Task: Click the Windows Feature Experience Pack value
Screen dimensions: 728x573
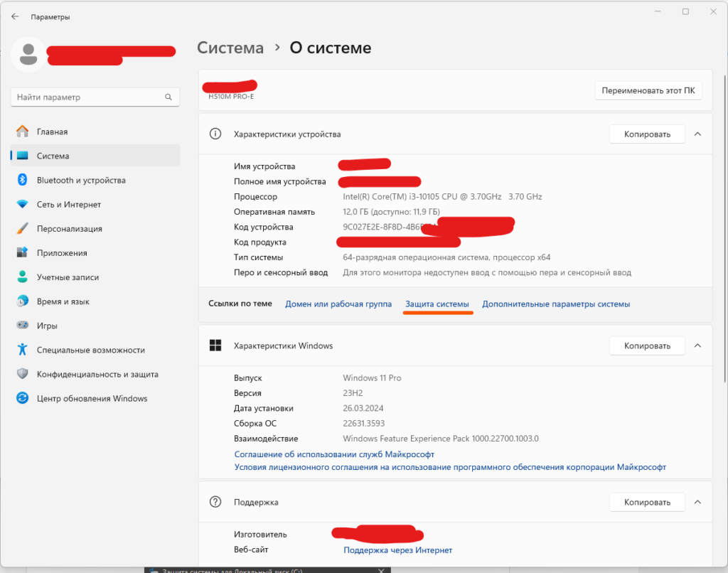Action: click(x=441, y=439)
